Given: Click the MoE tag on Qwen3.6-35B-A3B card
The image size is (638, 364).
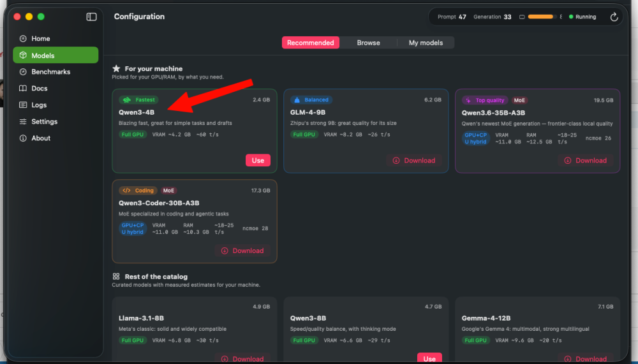Looking at the screenshot, I should tap(519, 100).
